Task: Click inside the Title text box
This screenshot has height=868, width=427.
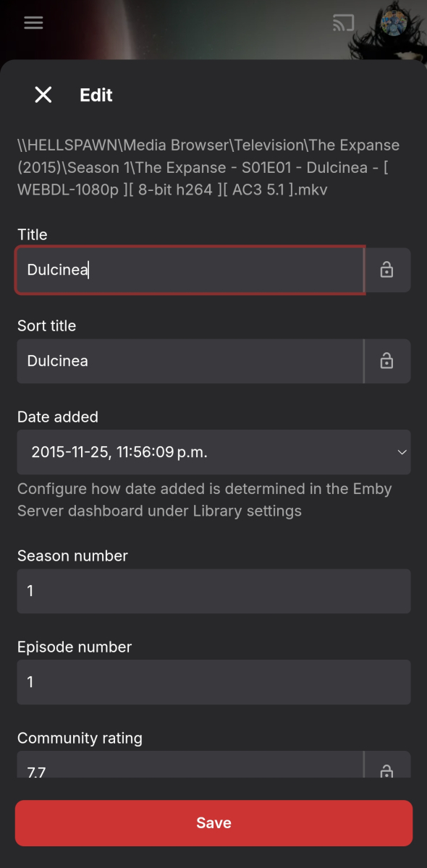Action: pyautogui.click(x=190, y=270)
